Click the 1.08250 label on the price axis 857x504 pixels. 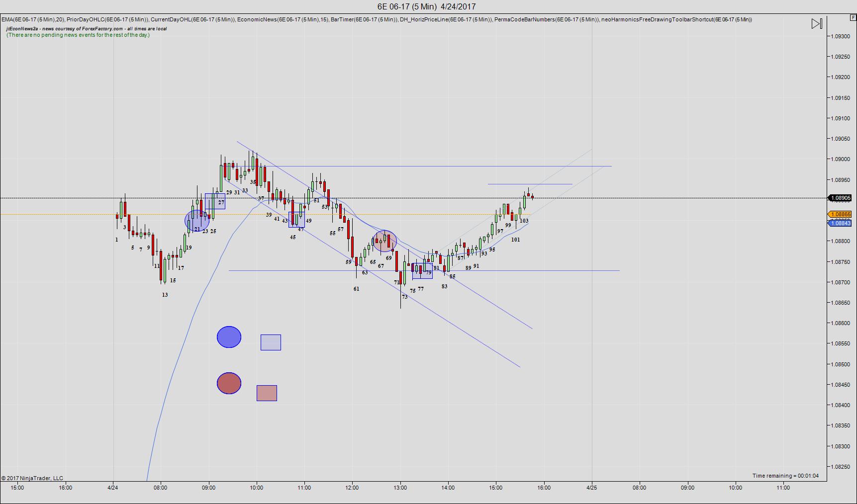[840, 467]
